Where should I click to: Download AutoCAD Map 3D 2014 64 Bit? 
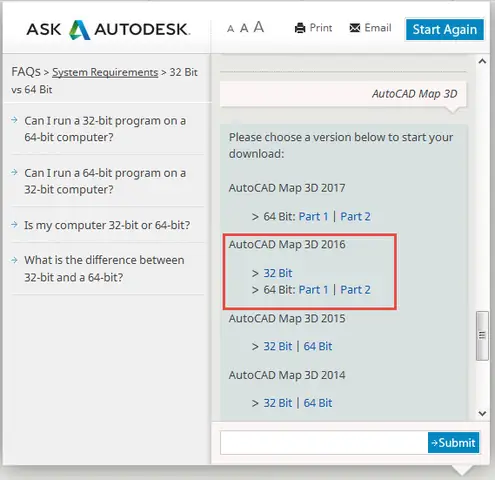[318, 403]
